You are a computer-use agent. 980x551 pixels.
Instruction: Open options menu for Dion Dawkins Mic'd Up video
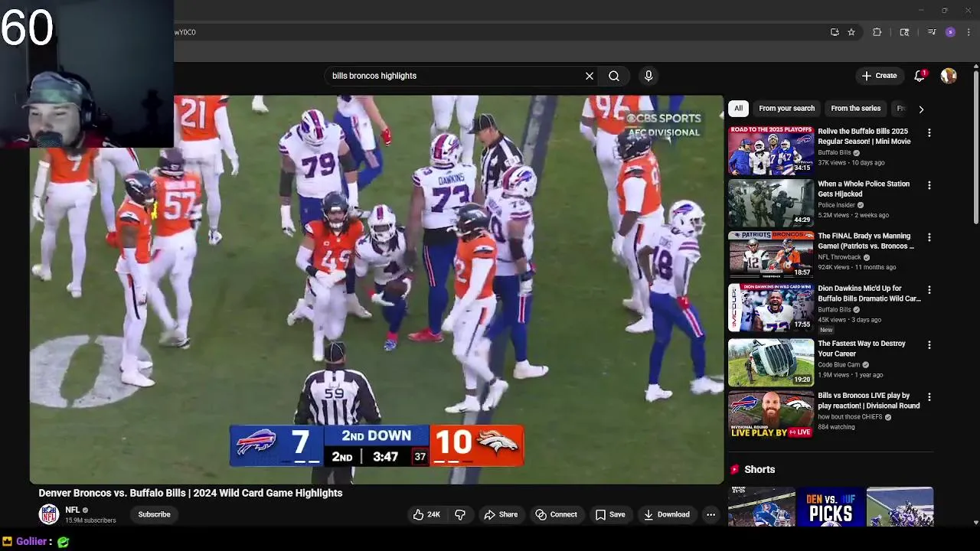point(929,290)
